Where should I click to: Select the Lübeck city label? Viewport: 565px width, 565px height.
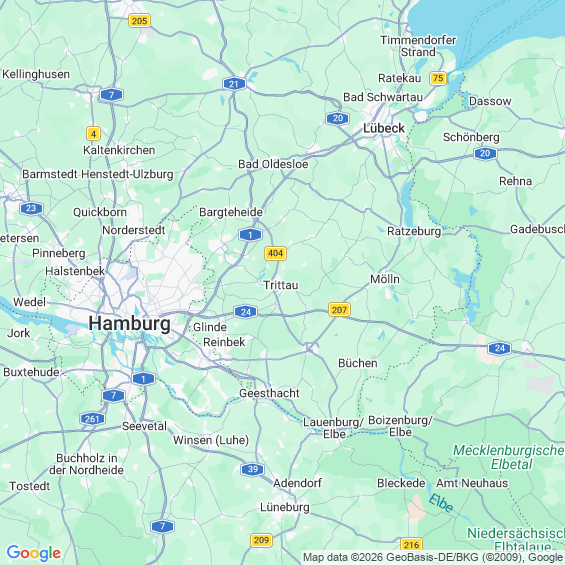(x=384, y=128)
